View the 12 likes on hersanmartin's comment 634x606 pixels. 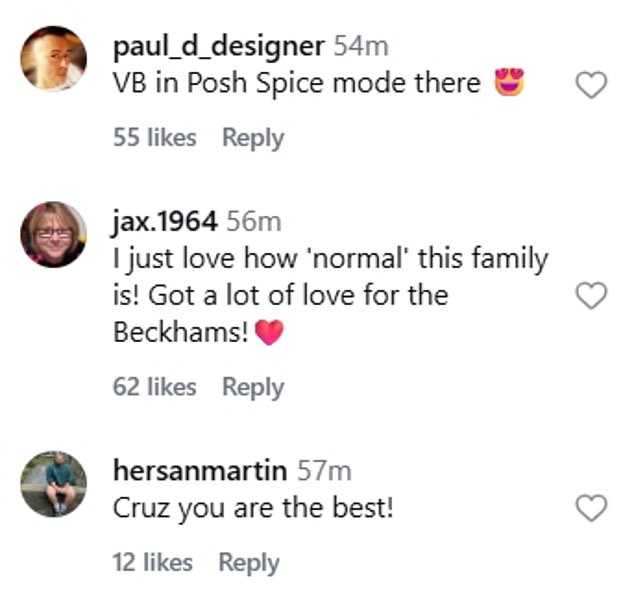[x=153, y=562]
